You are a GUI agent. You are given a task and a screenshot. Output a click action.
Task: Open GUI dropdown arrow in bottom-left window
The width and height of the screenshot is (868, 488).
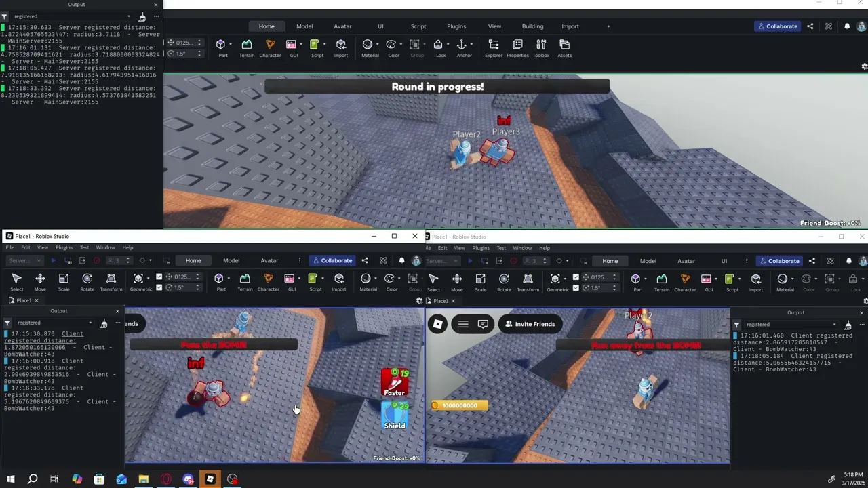(300, 279)
